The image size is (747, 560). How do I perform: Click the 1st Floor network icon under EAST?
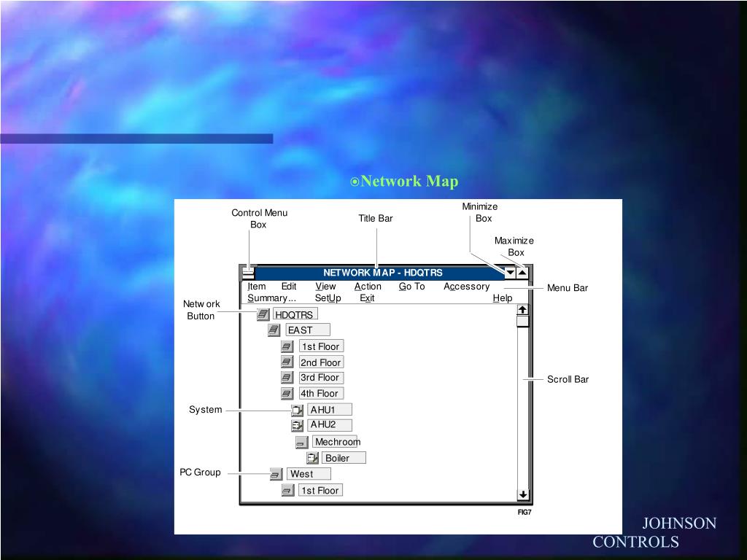click(287, 346)
